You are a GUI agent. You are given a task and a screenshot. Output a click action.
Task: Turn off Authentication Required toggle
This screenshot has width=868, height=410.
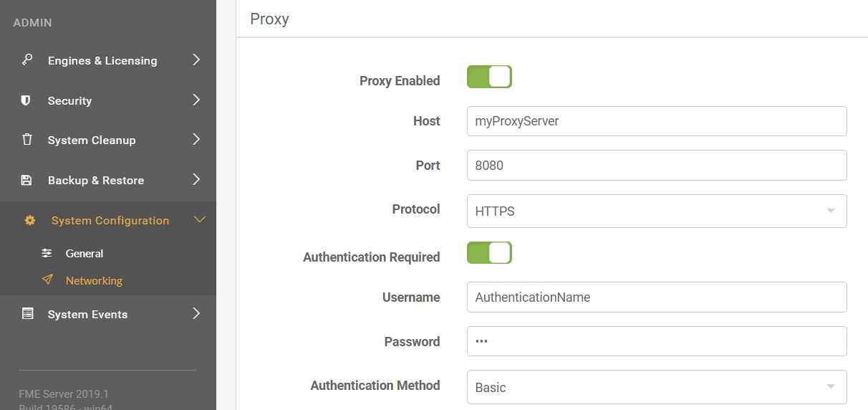coord(489,252)
